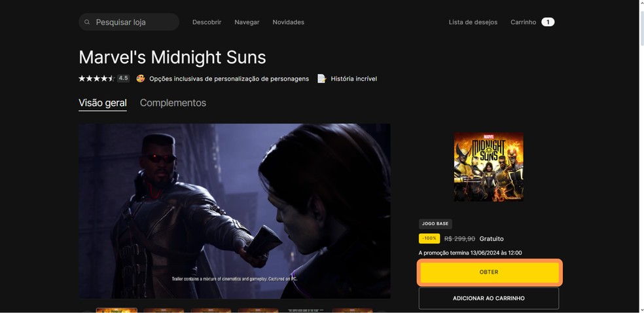The width and height of the screenshot is (644, 313).
Task: Focus the Pesquisar loja search field
Action: [x=129, y=22]
